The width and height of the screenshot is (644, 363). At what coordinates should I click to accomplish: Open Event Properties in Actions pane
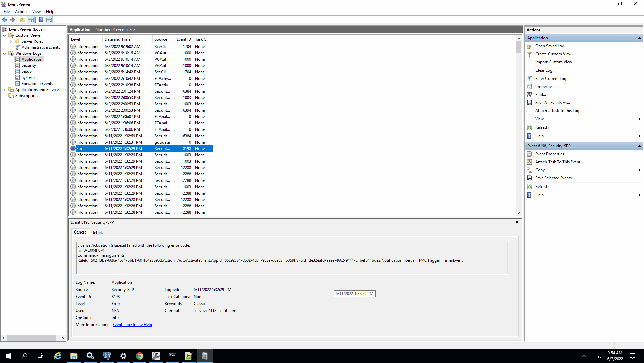549,154
